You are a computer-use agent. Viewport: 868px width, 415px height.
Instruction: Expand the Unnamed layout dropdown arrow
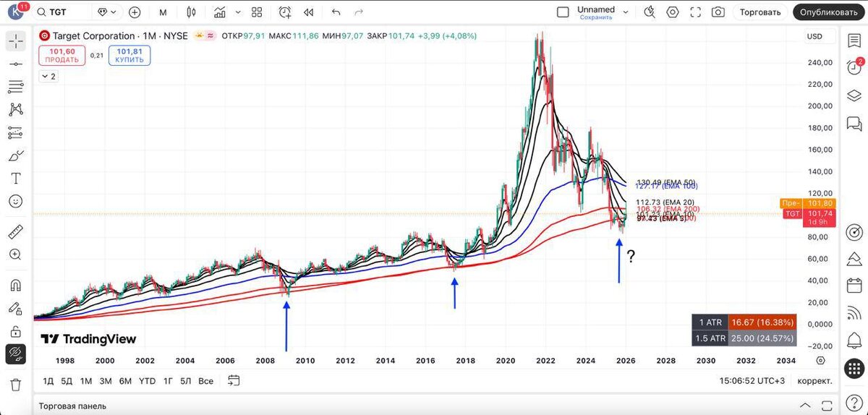click(626, 12)
